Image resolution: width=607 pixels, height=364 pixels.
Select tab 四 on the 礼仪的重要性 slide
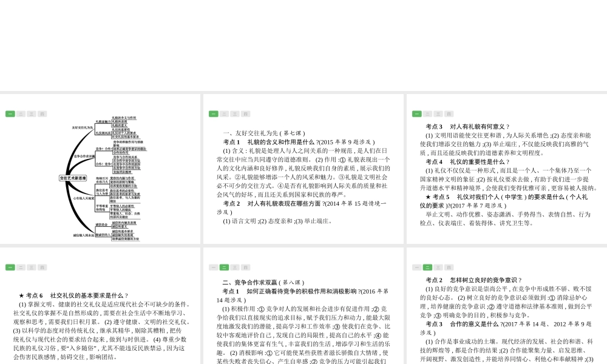point(449,113)
